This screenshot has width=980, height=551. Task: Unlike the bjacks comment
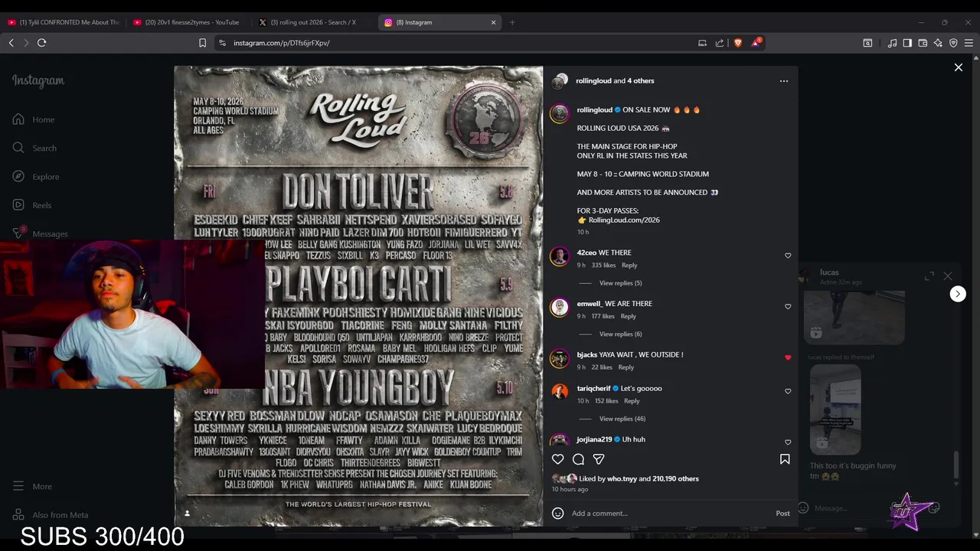pos(788,357)
